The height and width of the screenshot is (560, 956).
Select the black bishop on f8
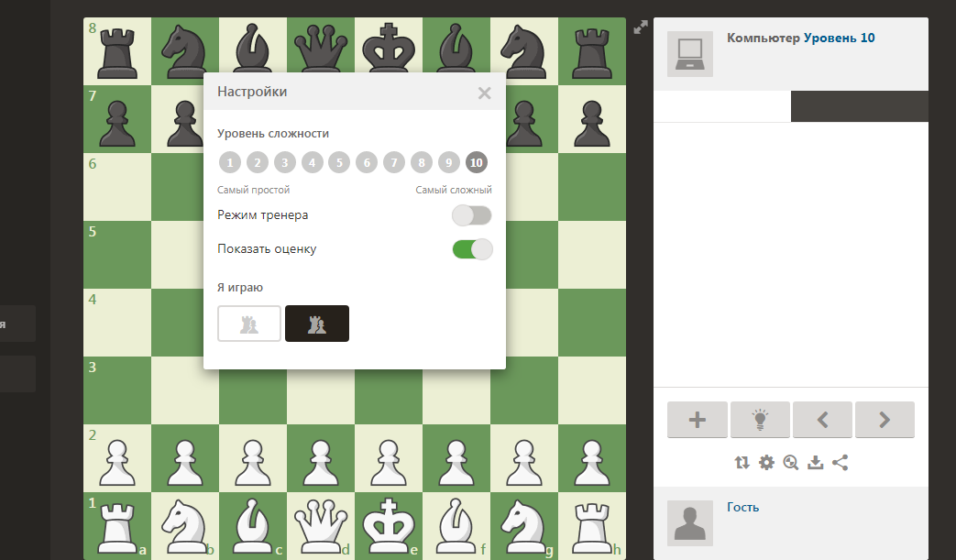[456, 47]
